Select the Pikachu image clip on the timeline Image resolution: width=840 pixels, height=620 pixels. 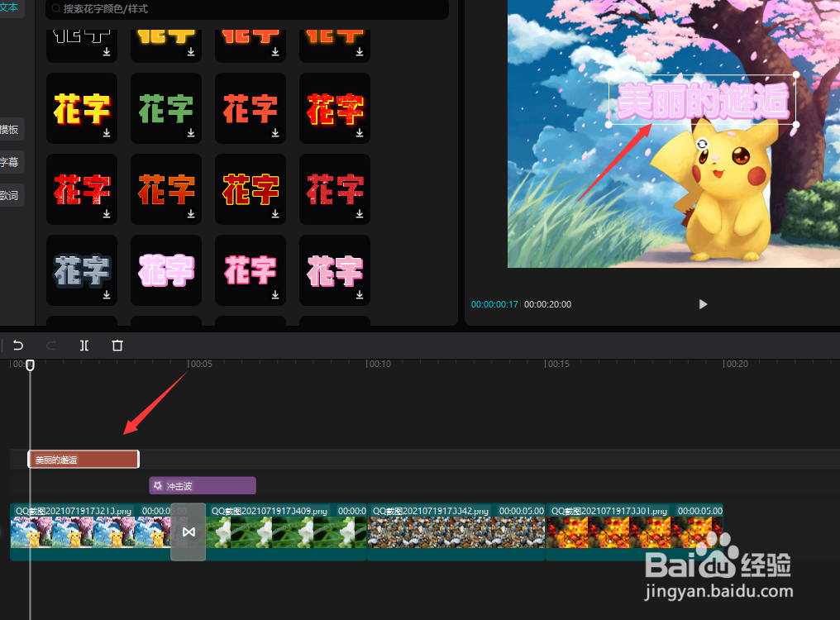pos(91,532)
